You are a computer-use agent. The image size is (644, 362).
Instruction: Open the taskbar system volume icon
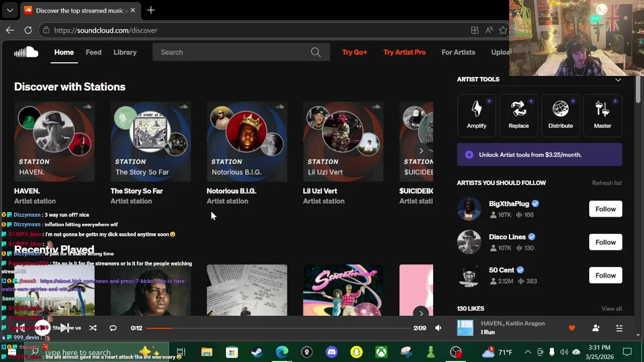coord(564,352)
